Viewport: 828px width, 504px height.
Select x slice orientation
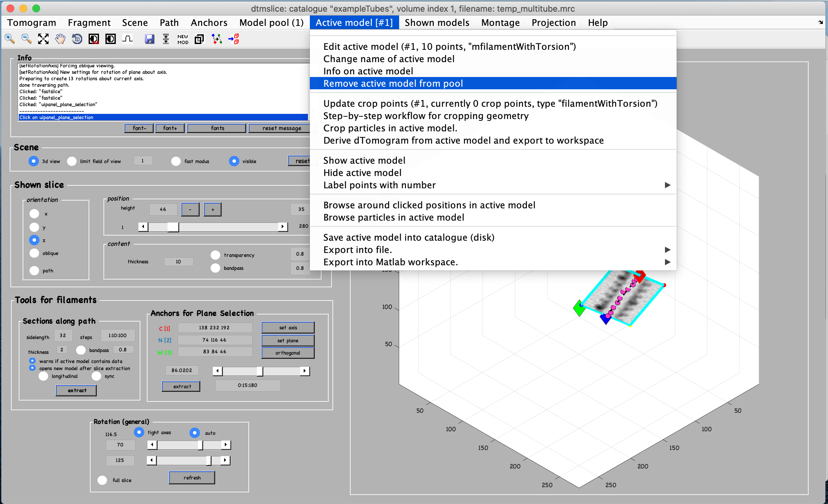[34, 214]
